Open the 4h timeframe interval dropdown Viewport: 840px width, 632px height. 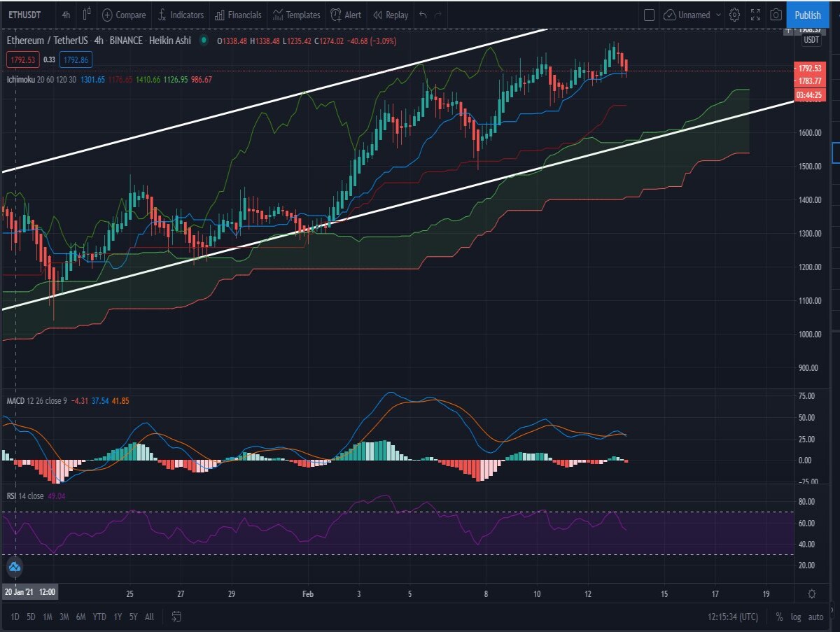pos(65,15)
